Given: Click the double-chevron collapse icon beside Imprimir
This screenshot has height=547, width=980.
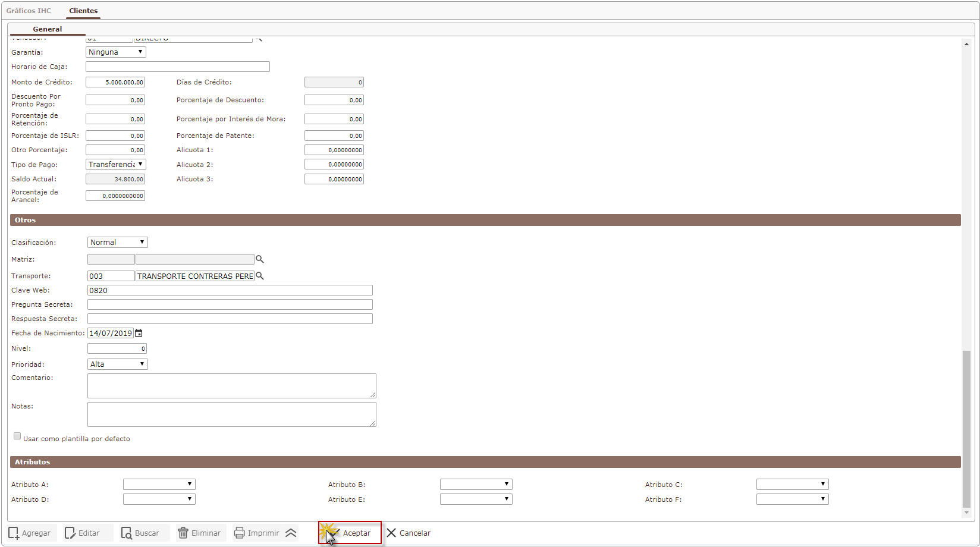Looking at the screenshot, I should click(291, 533).
